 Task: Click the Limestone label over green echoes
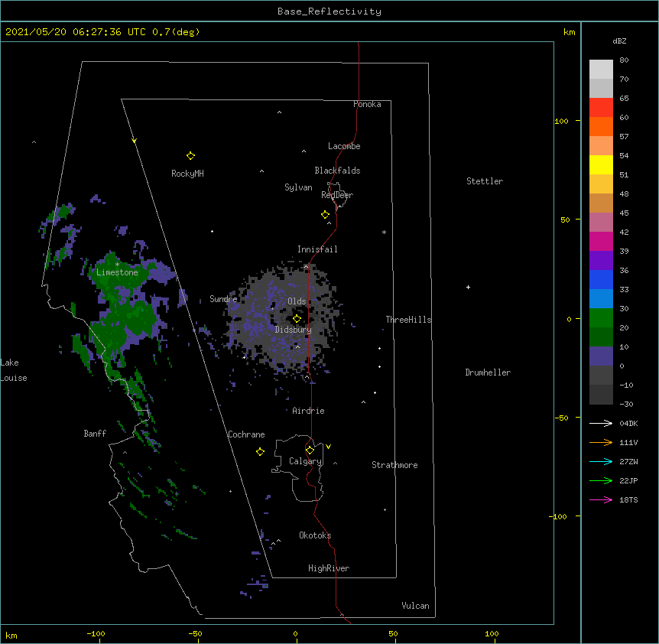pos(117,272)
